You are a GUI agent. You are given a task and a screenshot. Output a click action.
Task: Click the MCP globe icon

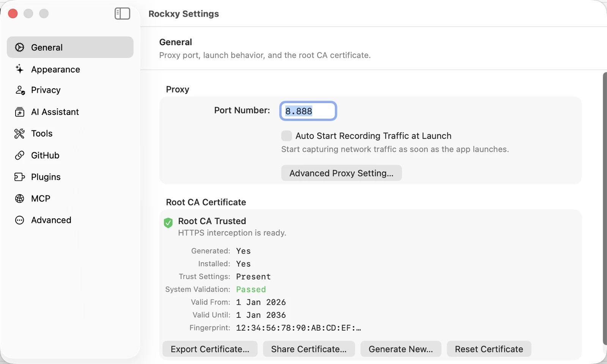click(x=19, y=199)
